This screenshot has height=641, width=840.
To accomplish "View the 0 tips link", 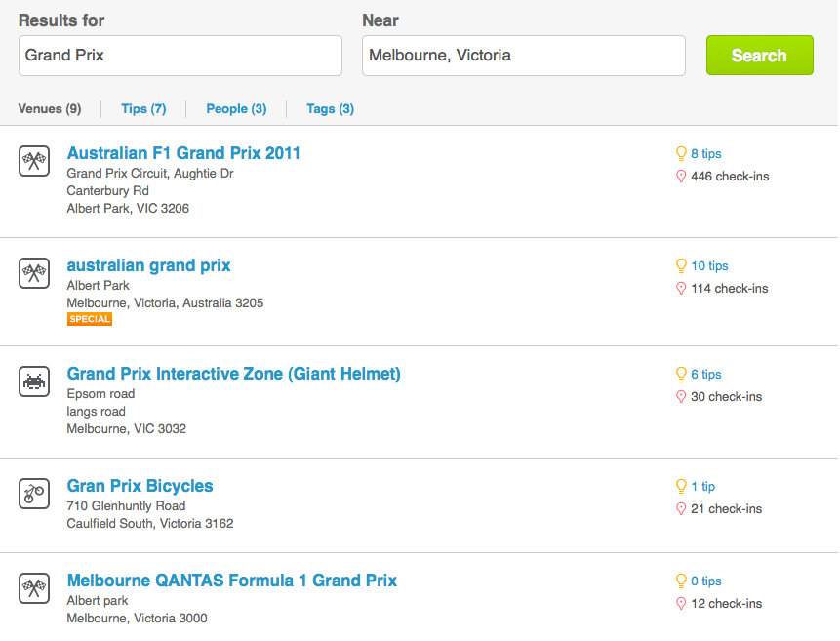I will point(706,581).
